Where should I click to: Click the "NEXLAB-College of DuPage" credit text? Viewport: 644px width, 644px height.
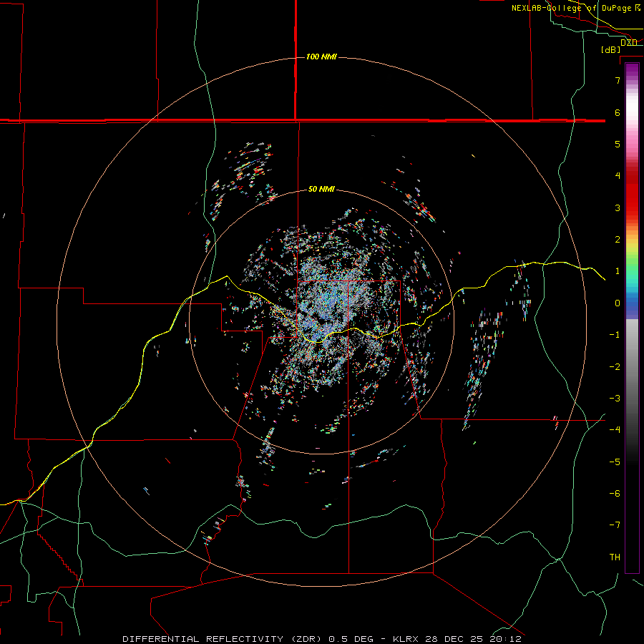(571, 8)
